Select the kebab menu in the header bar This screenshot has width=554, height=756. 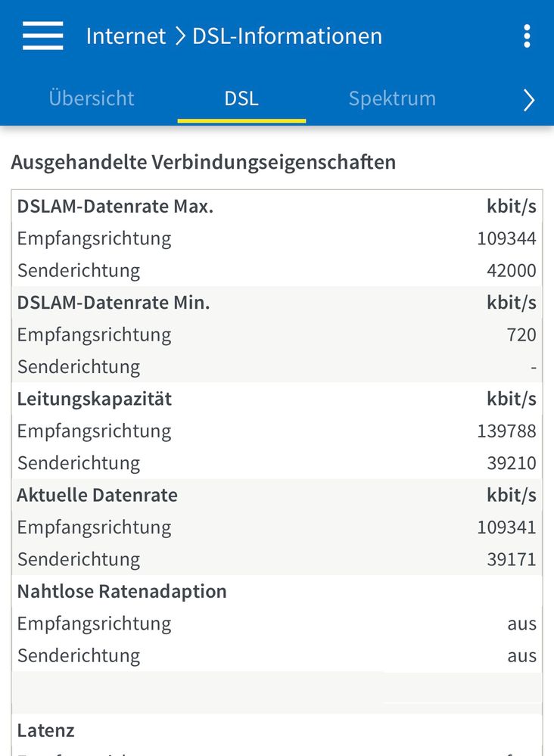tap(527, 36)
